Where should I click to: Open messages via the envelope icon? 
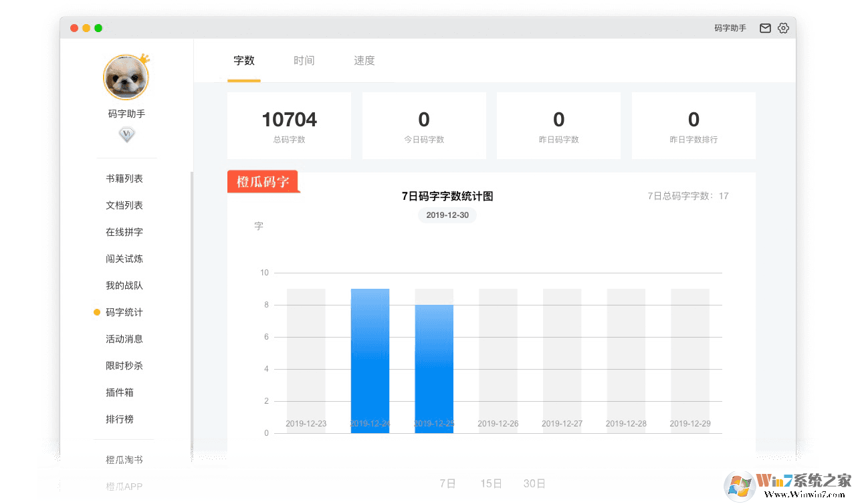(x=765, y=28)
